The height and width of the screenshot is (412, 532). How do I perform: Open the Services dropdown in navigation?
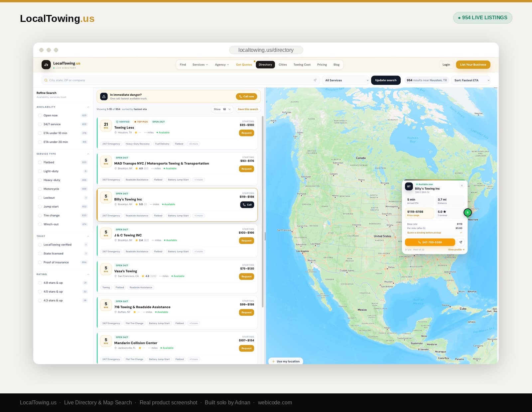pos(200,64)
